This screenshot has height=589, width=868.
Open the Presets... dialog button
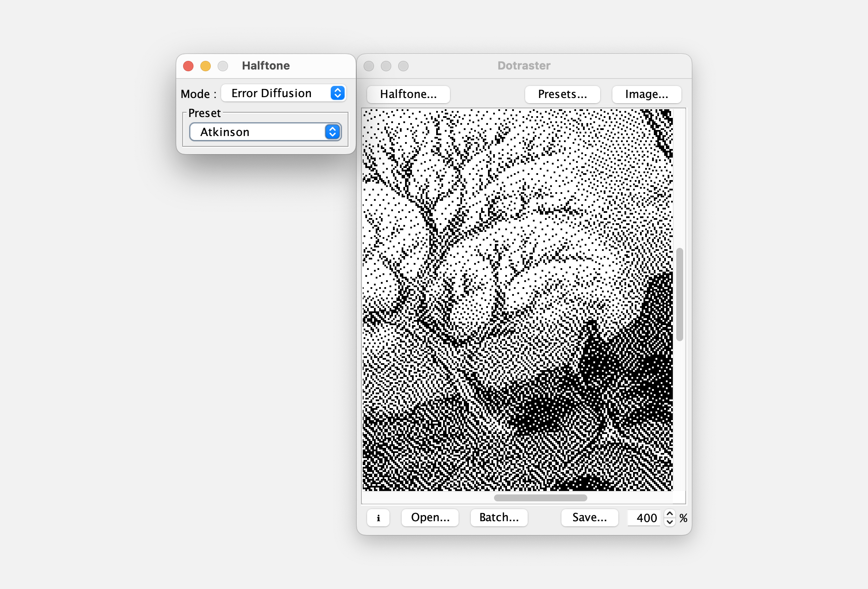(x=562, y=94)
